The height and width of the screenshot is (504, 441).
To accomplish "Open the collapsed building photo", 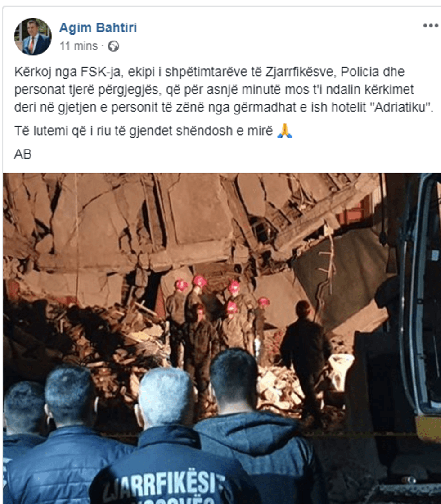I will click(222, 338).
